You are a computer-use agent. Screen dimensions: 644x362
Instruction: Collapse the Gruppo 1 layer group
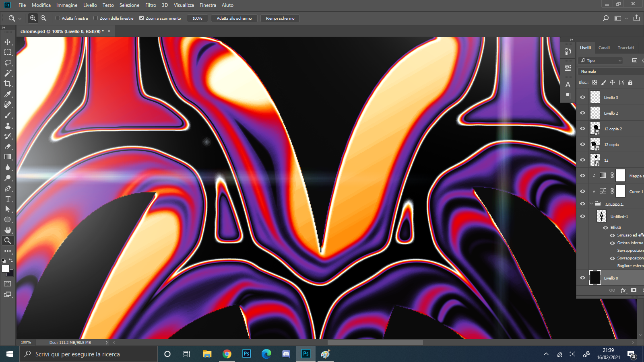tap(591, 204)
